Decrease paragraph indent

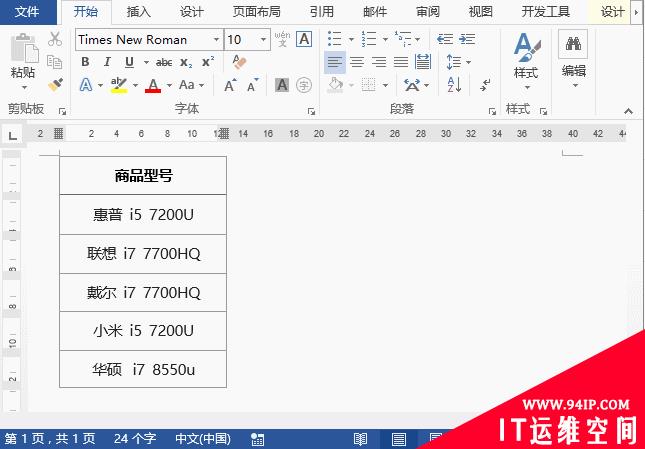click(445, 39)
